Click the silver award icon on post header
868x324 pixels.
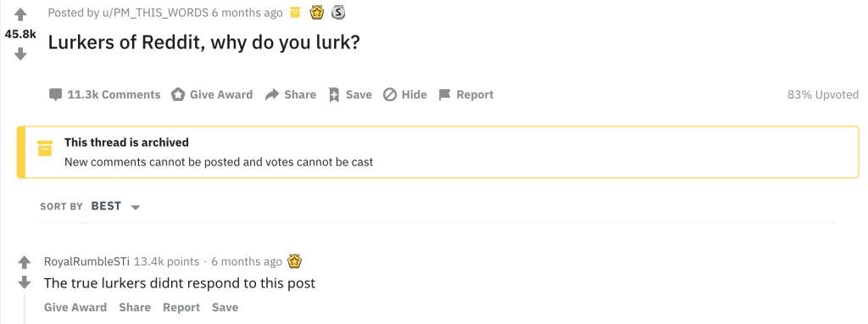[338, 12]
